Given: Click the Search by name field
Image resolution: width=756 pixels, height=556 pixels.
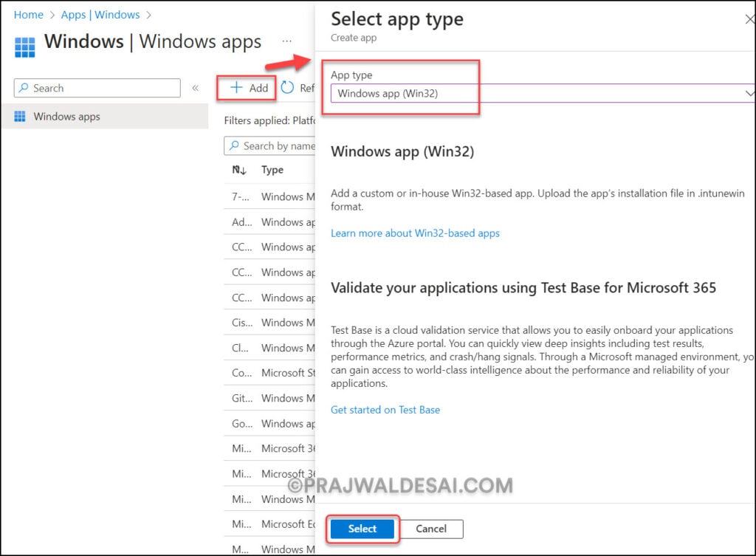Looking at the screenshot, I should pos(269,145).
